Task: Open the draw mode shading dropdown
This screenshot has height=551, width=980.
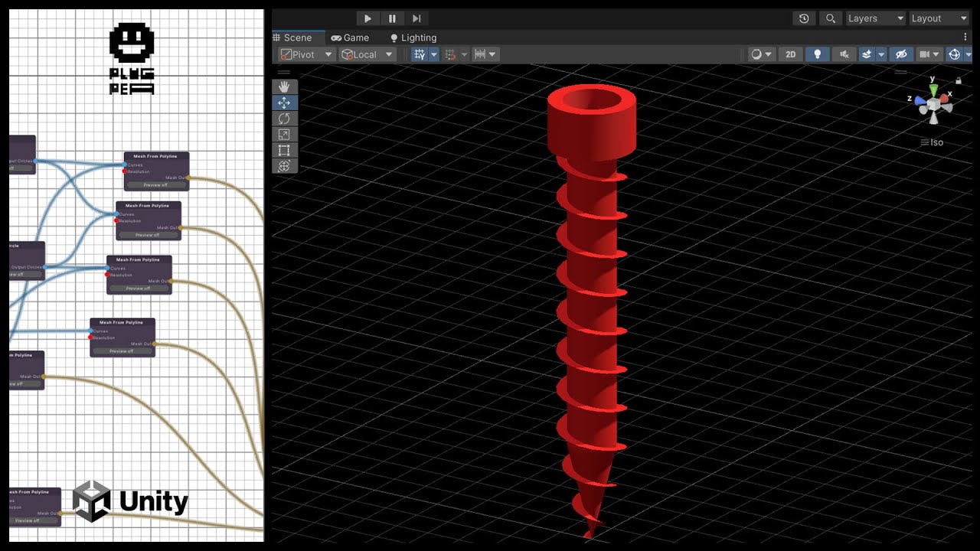Action: coord(760,54)
